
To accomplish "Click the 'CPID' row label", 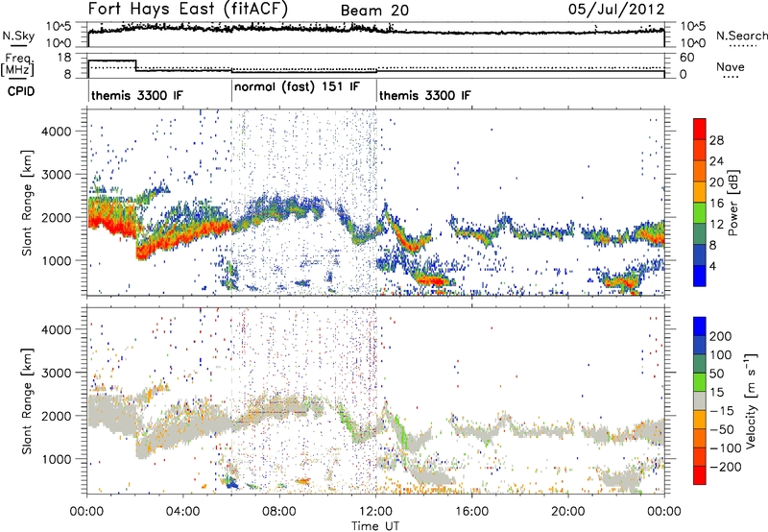I will (21, 91).
